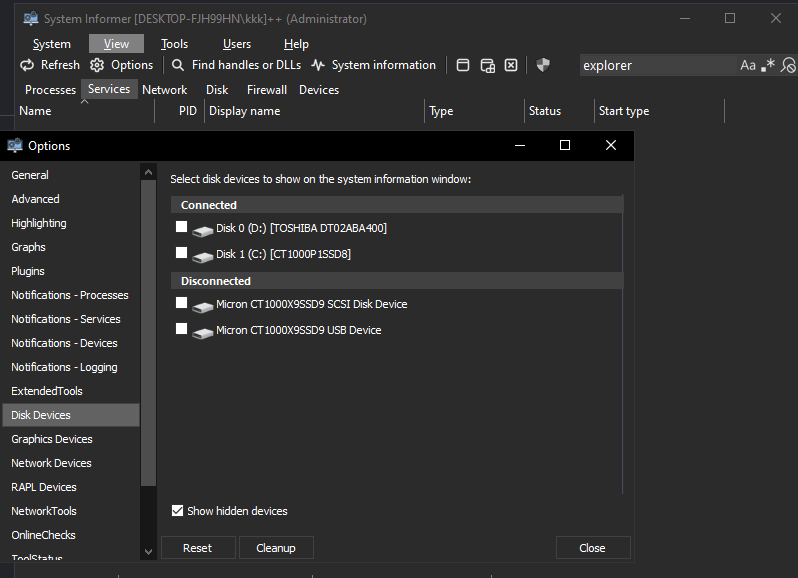The height and width of the screenshot is (578, 798).
Task: Open the Tools menu
Action: (175, 44)
